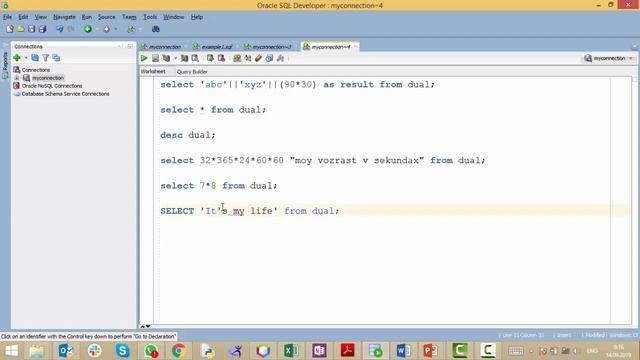The width and height of the screenshot is (640, 360).
Task: Click the Rollback icon in worksheet toolbar
Action: pos(221,58)
